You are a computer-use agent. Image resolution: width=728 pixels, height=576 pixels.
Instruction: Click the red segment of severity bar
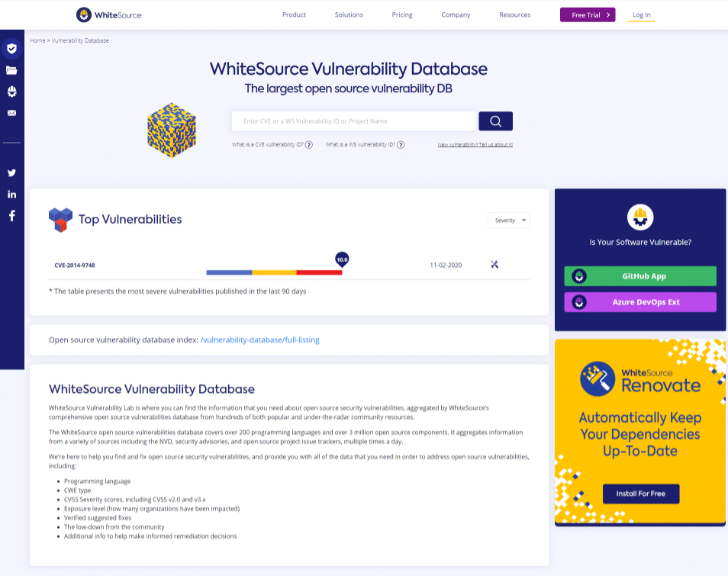click(319, 272)
